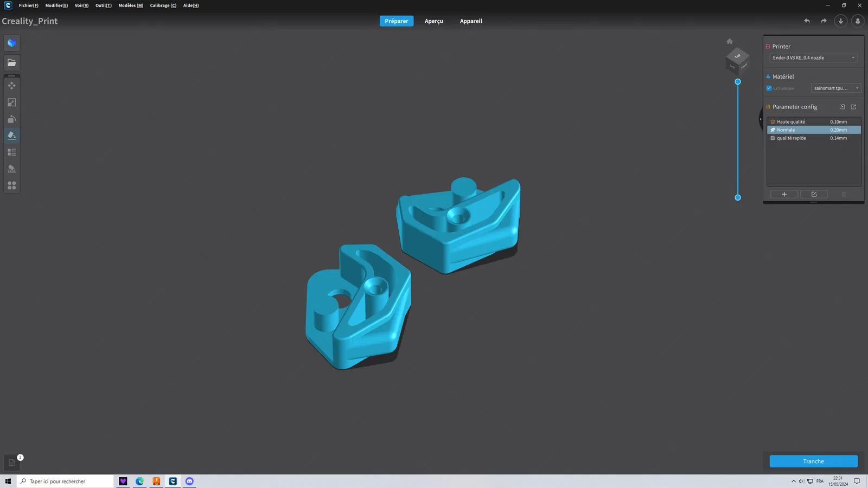The width and height of the screenshot is (868, 488).
Task: Toggle the Extrudeuse checkbox
Action: pos(769,88)
